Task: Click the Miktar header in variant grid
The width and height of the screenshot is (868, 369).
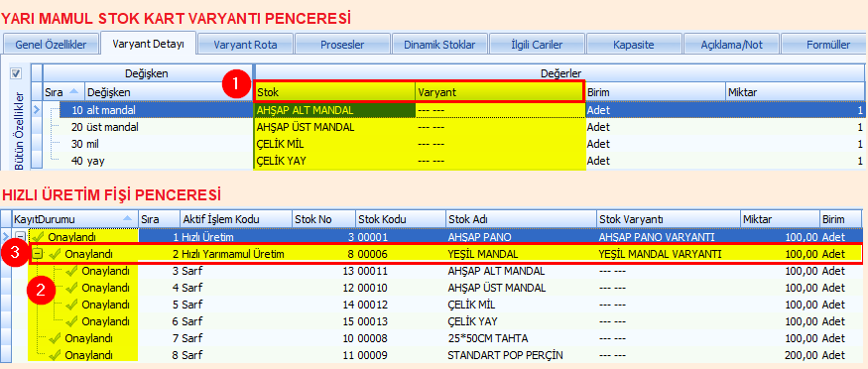Action: coord(795,92)
